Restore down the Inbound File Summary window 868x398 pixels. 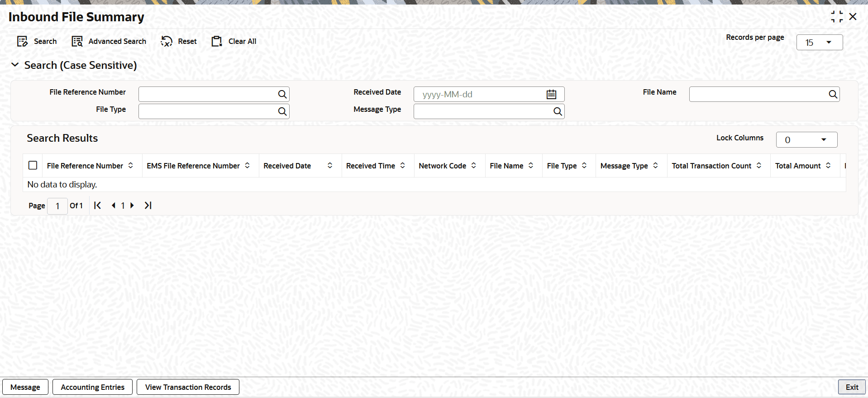pos(837,17)
